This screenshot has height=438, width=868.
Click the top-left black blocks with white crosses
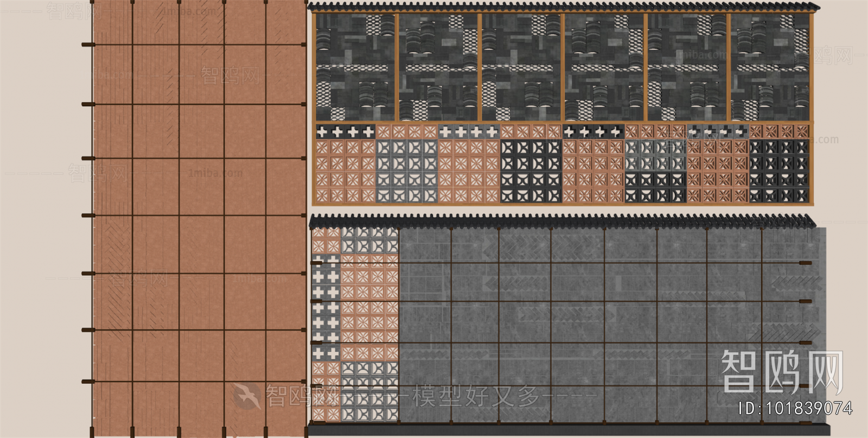[x=345, y=131]
